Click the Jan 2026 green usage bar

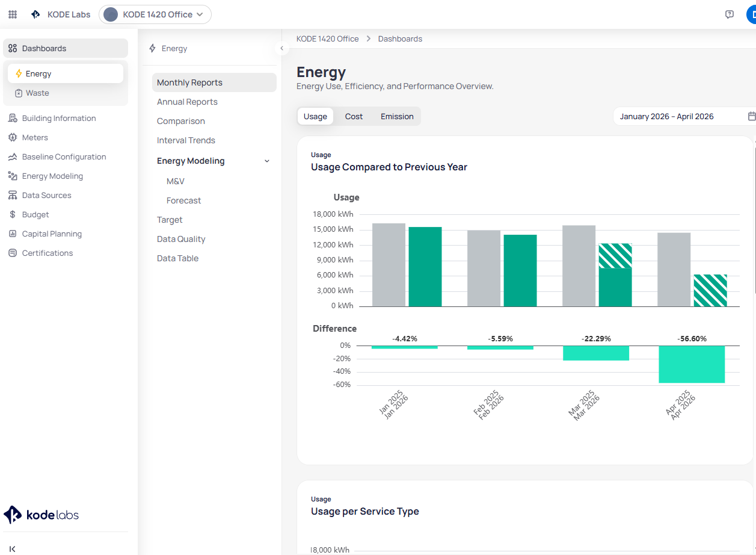(425, 267)
